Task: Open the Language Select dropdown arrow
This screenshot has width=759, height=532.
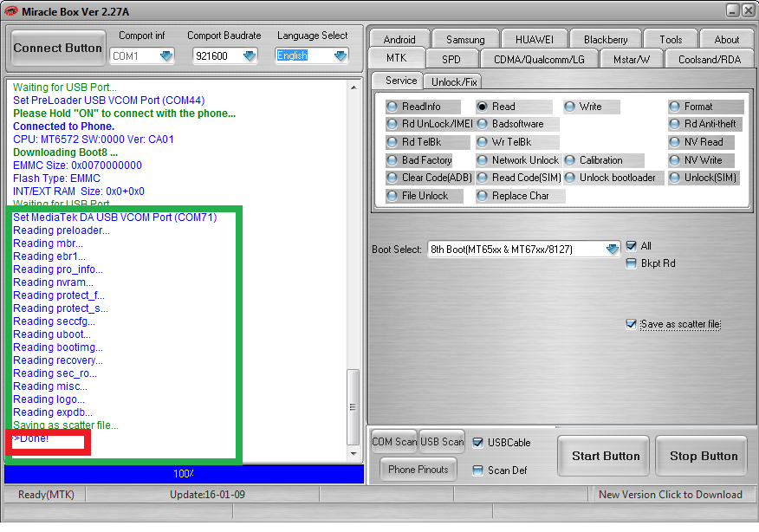Action: tap(341, 55)
